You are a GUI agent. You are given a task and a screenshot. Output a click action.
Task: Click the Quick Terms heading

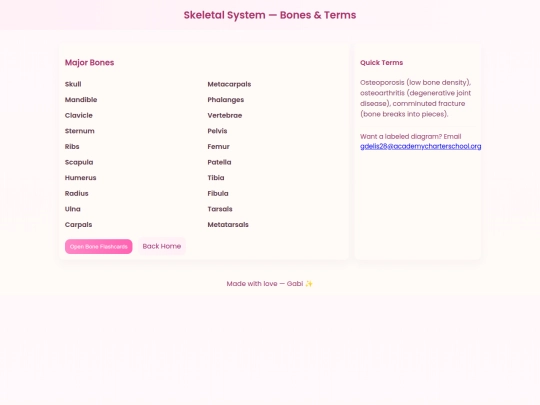point(382,63)
